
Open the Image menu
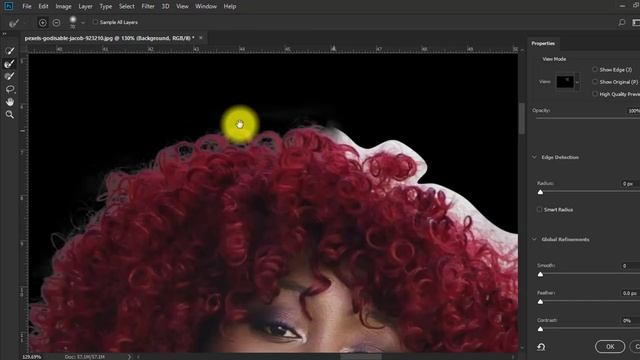tap(63, 6)
